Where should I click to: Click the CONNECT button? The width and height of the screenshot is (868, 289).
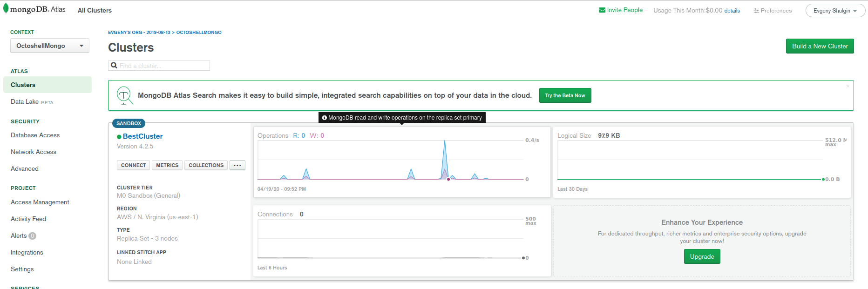[x=133, y=165]
